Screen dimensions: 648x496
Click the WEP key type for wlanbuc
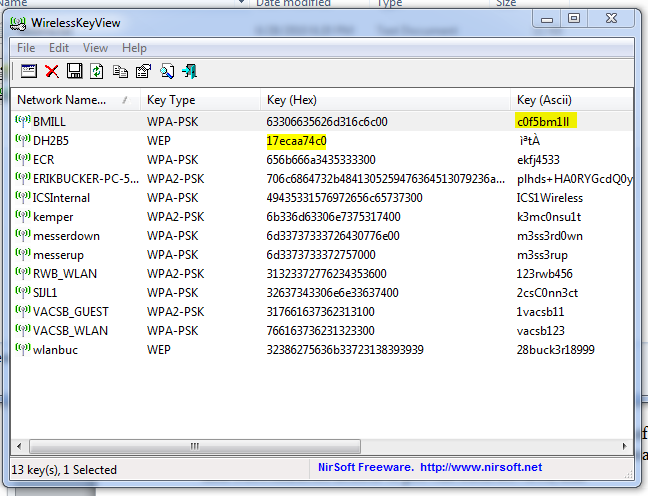point(159,350)
